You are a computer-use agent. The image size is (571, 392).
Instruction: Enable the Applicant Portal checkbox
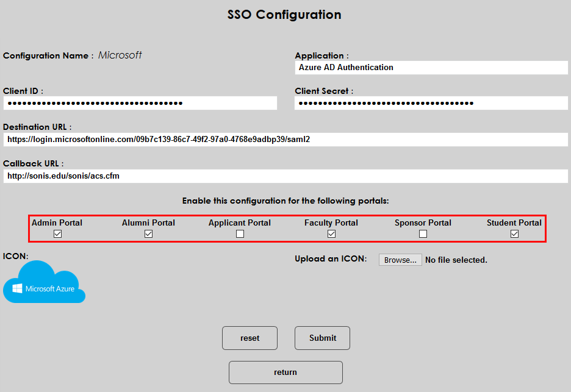click(x=240, y=234)
